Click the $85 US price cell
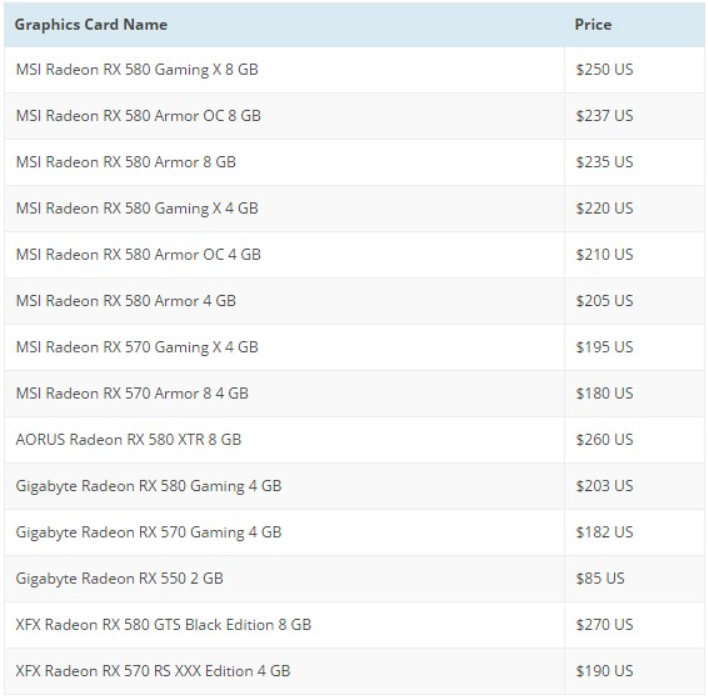Viewport: 708px width, 697px height. pos(600,578)
